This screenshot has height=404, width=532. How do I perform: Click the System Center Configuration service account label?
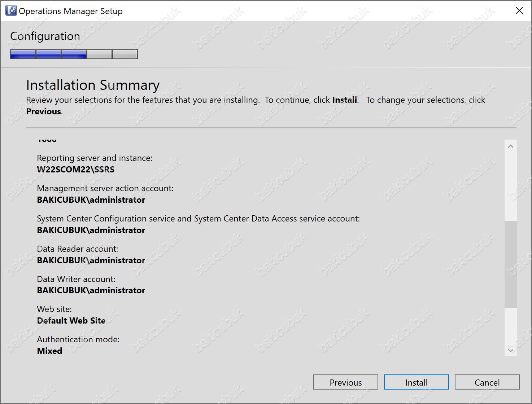[198, 219]
